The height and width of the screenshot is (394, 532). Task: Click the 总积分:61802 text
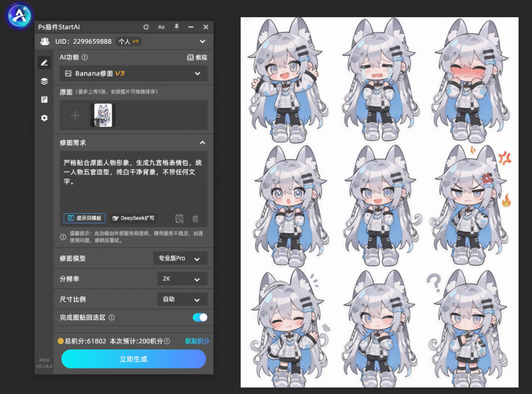tap(86, 341)
